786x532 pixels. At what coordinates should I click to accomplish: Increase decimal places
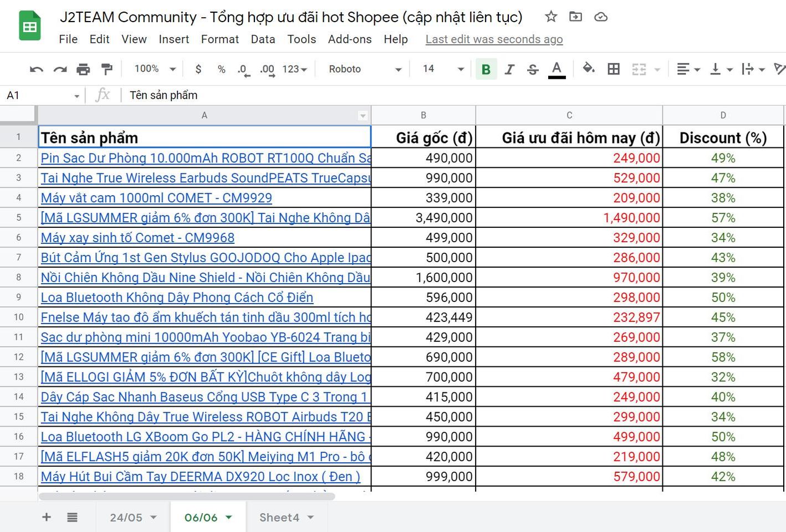tap(267, 70)
